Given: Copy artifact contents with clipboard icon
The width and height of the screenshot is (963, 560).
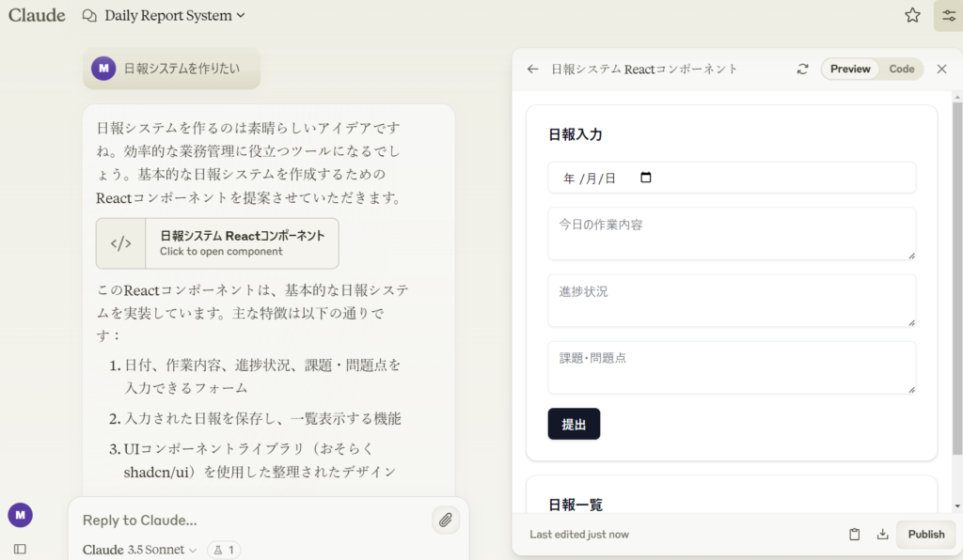Looking at the screenshot, I should (854, 535).
